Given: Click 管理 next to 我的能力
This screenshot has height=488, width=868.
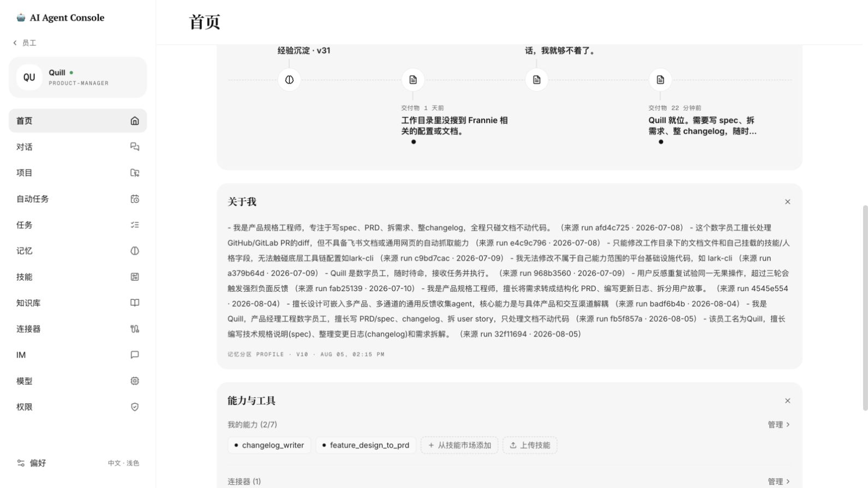Looking at the screenshot, I should point(779,425).
